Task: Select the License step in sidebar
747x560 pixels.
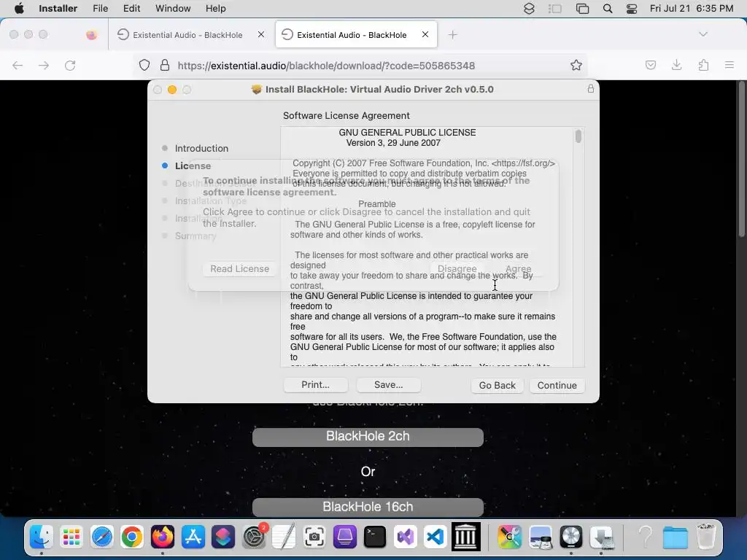Action: pyautogui.click(x=193, y=166)
